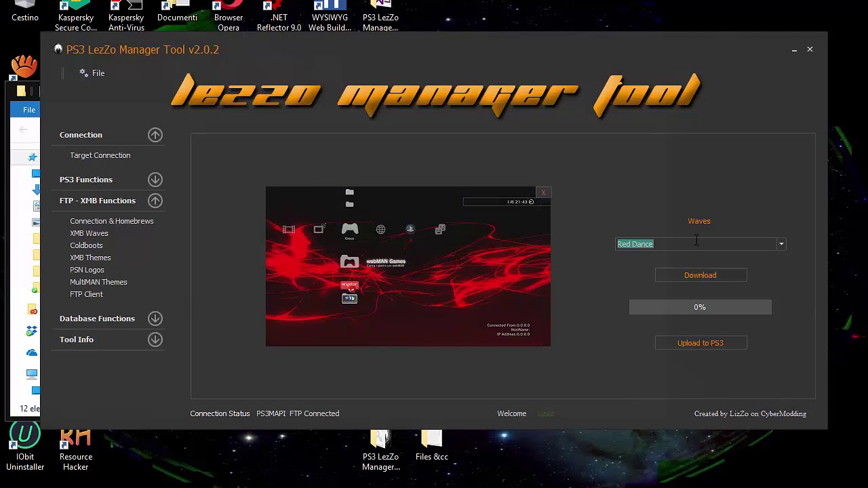
Task: Click the PS3MAPI connection status text
Action: (271, 413)
